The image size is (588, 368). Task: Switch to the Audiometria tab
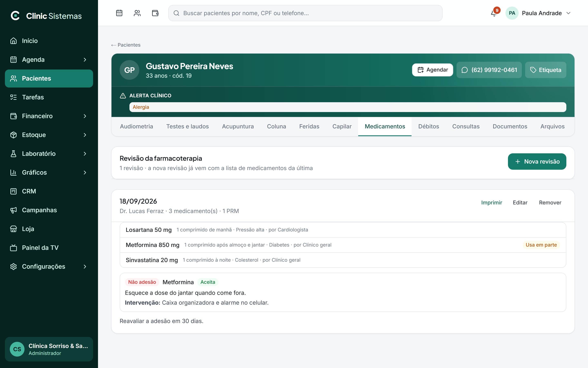pyautogui.click(x=136, y=126)
